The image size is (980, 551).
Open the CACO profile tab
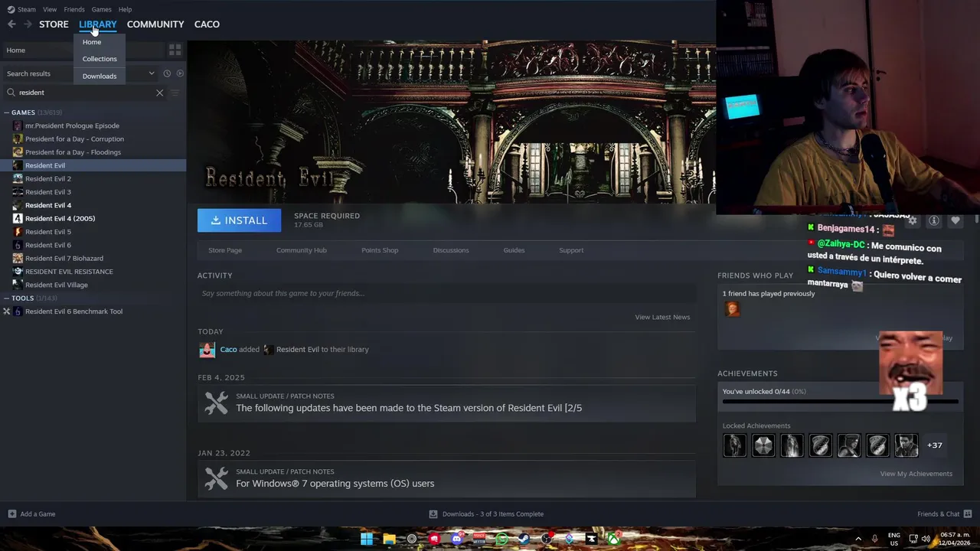coord(207,24)
